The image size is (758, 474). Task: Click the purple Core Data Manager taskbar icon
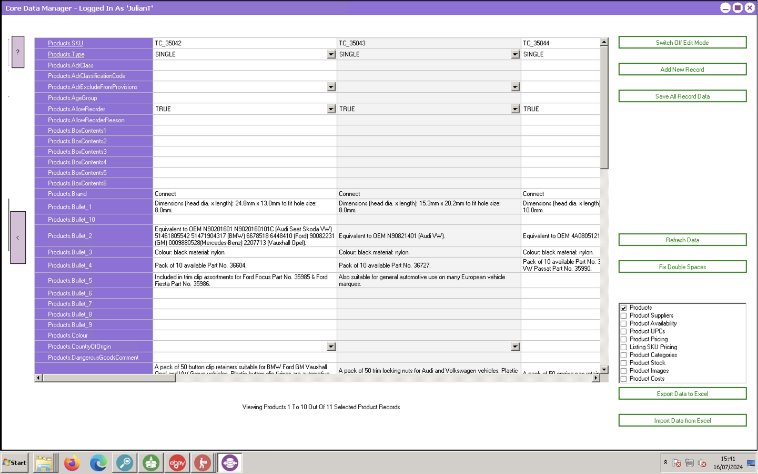[x=230, y=463]
